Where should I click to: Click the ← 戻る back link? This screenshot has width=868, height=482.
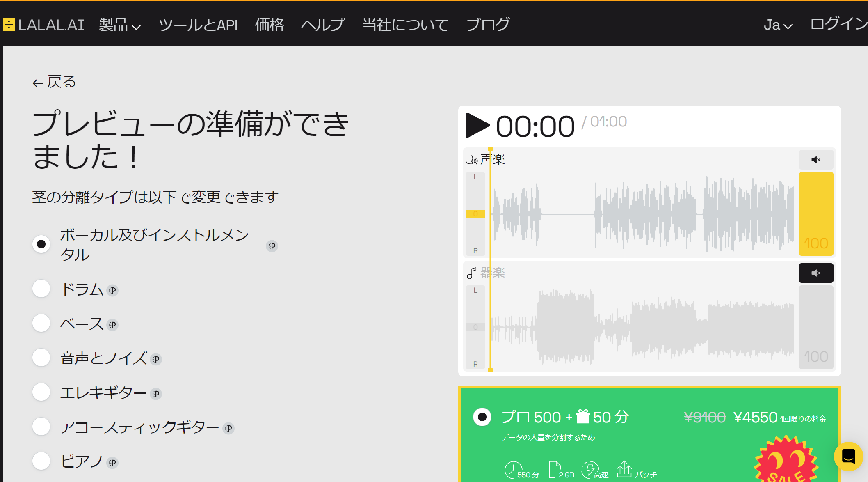tap(54, 82)
